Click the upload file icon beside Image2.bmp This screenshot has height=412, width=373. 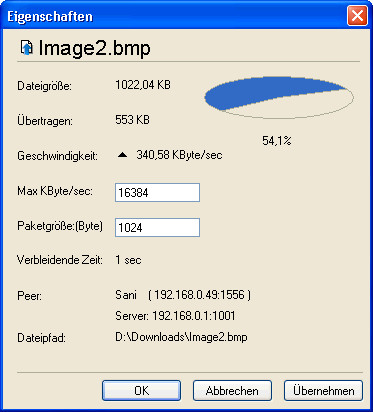click(x=27, y=48)
